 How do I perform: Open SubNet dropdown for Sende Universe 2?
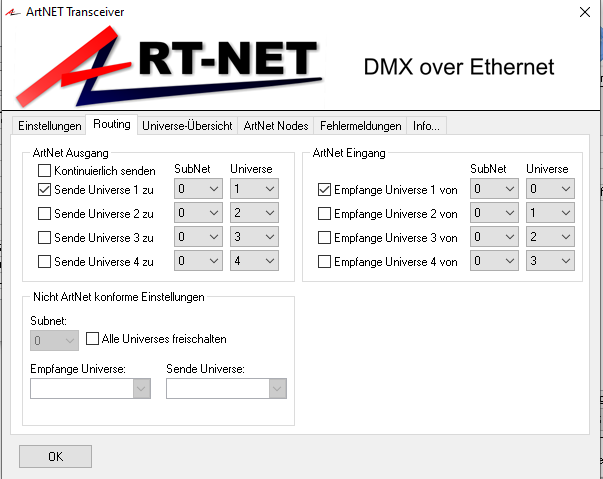(198, 213)
